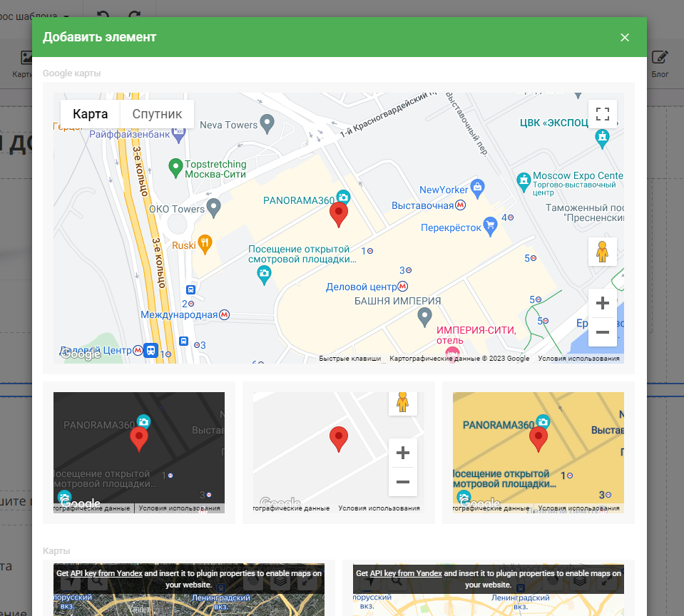Click the Выставочная metro station icon
The image size is (684, 616).
(x=461, y=205)
